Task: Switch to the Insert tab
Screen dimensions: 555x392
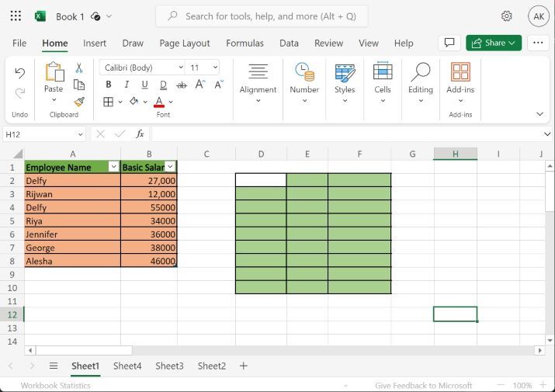Action: (x=95, y=43)
